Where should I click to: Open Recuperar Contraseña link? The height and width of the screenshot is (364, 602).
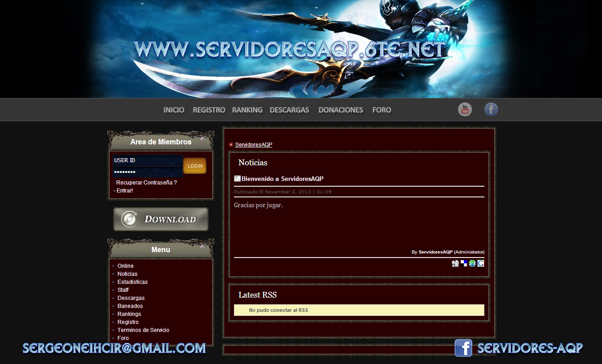[147, 183]
